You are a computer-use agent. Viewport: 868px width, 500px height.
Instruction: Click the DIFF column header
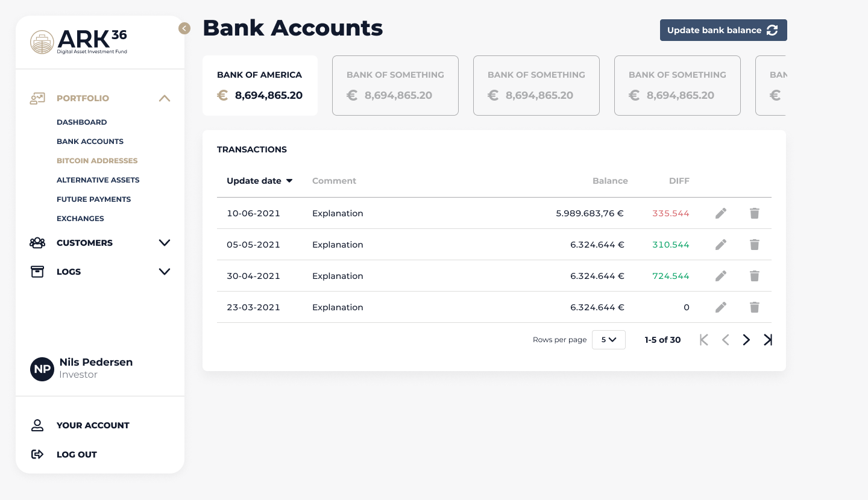pyautogui.click(x=679, y=181)
